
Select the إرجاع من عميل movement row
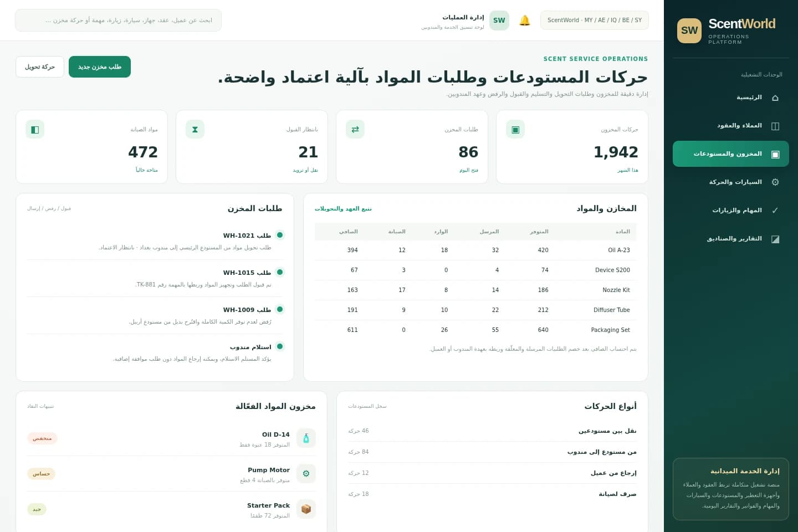point(492,473)
